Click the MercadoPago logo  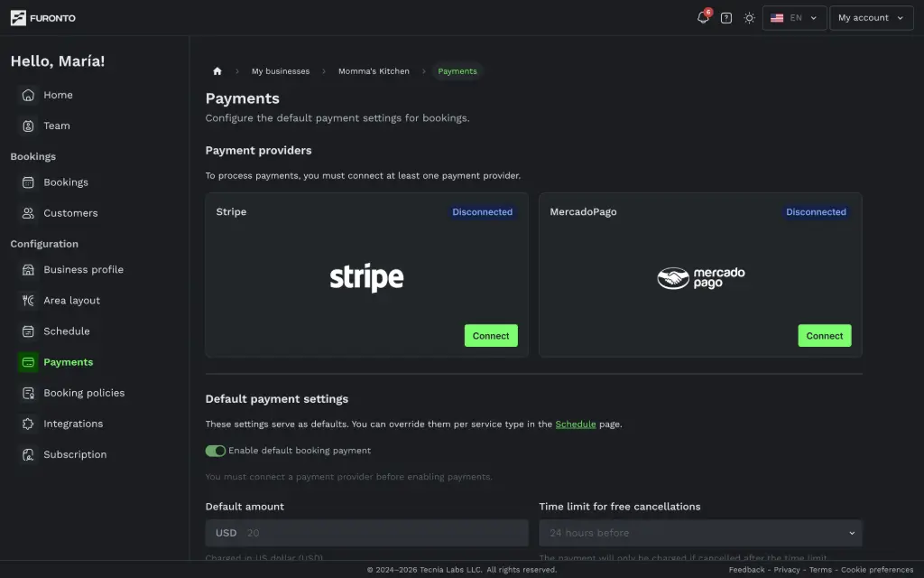tap(700, 278)
